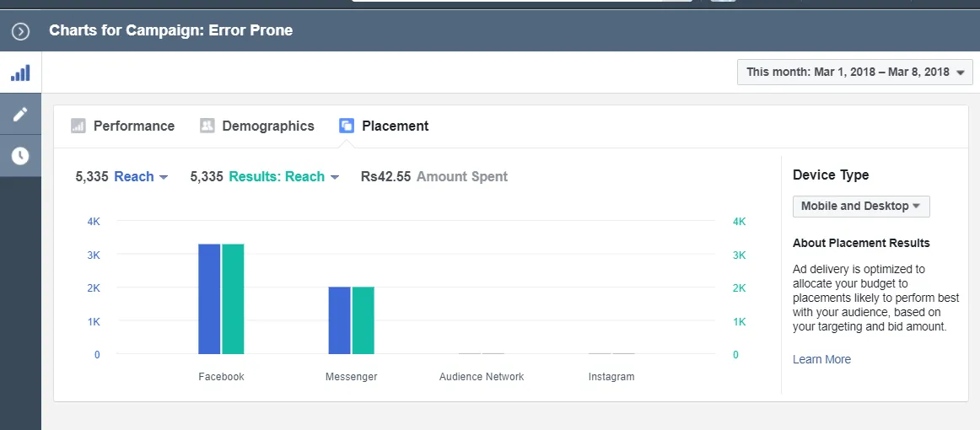Click the Messenger axis label
Image resolution: width=980 pixels, height=430 pixels.
351,377
